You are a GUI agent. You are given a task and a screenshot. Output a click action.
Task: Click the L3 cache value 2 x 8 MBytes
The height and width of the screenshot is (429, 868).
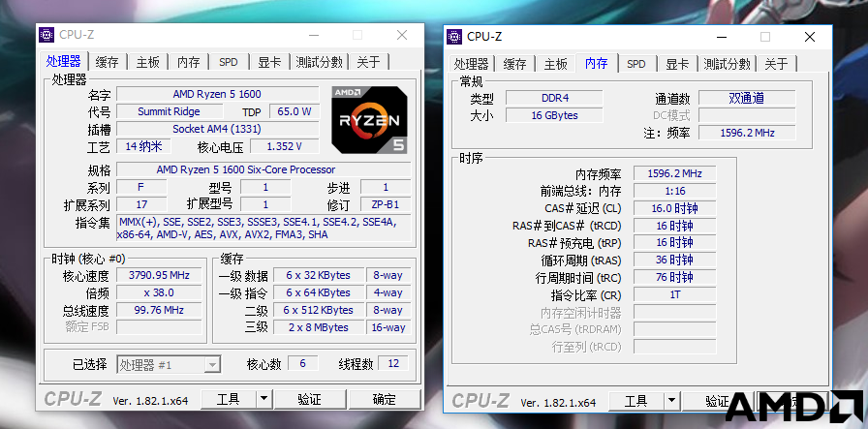(x=318, y=327)
